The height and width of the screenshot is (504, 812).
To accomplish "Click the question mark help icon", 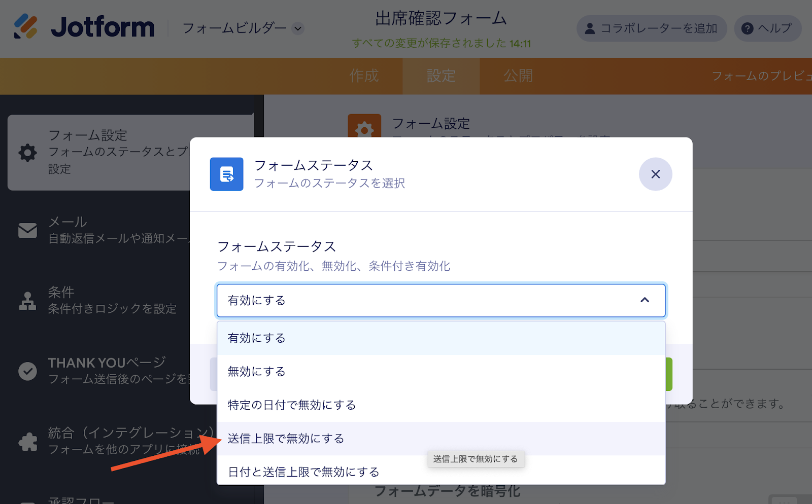I will 747,28.
